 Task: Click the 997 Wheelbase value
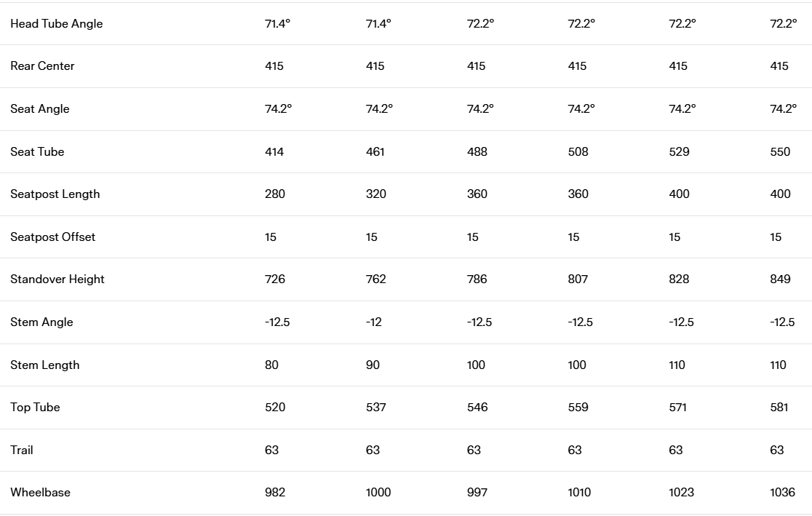[x=477, y=493]
